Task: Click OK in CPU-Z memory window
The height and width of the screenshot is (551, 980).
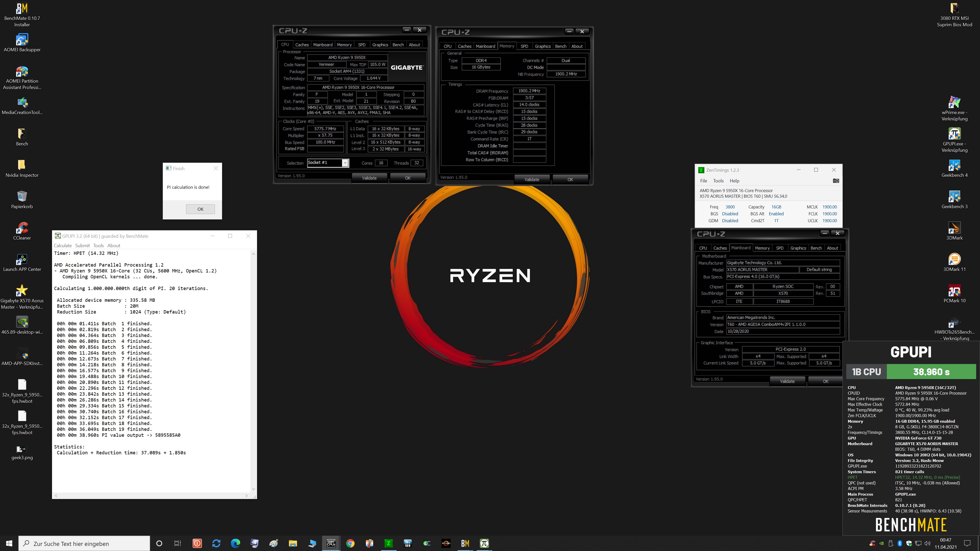Action: 570,180
